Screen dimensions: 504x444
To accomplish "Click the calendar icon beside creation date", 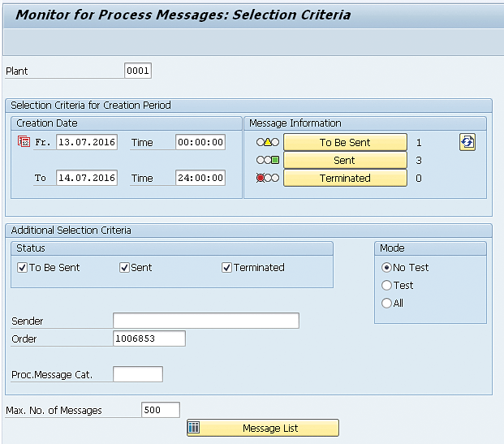I will [23, 142].
